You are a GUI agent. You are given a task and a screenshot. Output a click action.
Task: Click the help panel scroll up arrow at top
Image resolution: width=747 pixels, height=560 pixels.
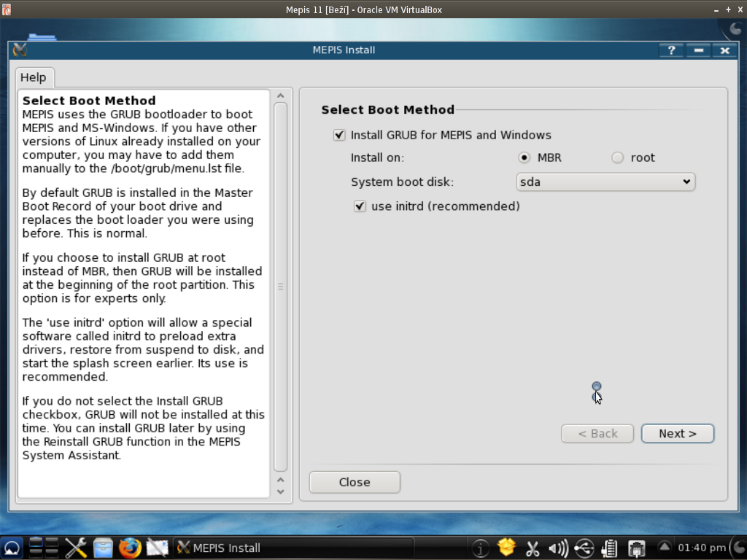coord(281,96)
